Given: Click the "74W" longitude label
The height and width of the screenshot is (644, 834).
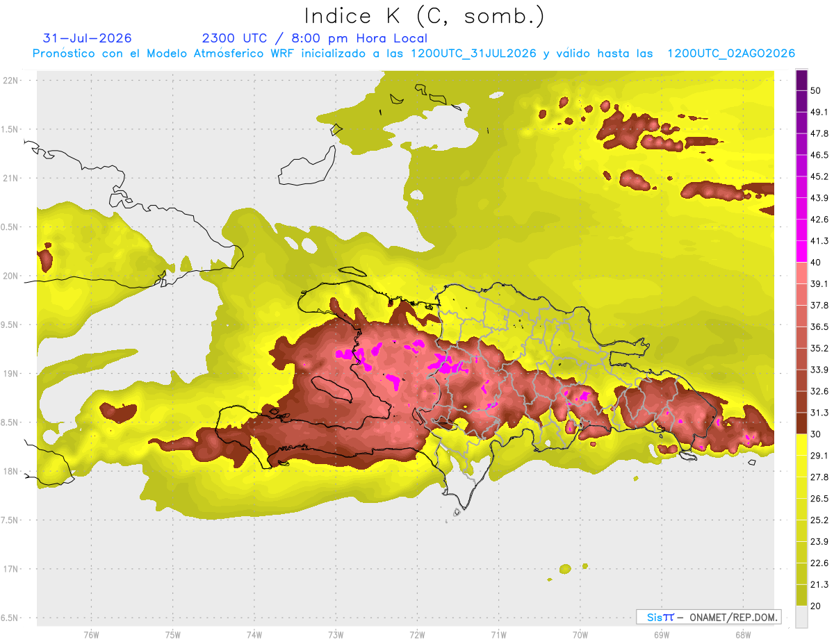Looking at the screenshot, I should tap(254, 634).
